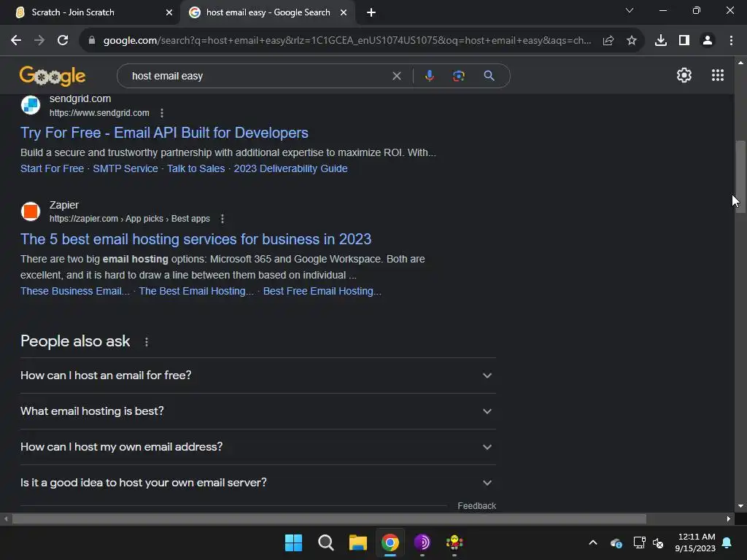Open Chrome three-dot menu
Screen dimensions: 747x560
(x=731, y=41)
